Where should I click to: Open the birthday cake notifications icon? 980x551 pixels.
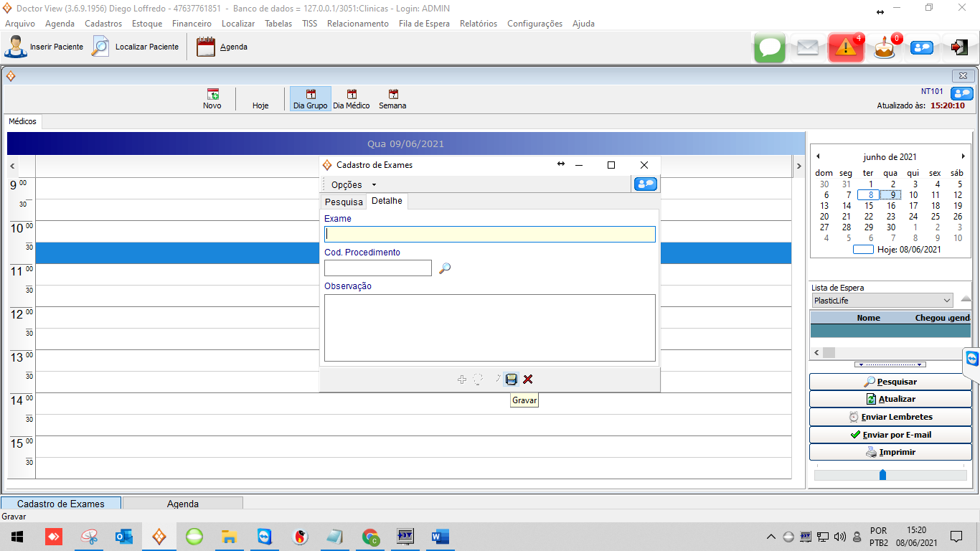[x=885, y=48]
